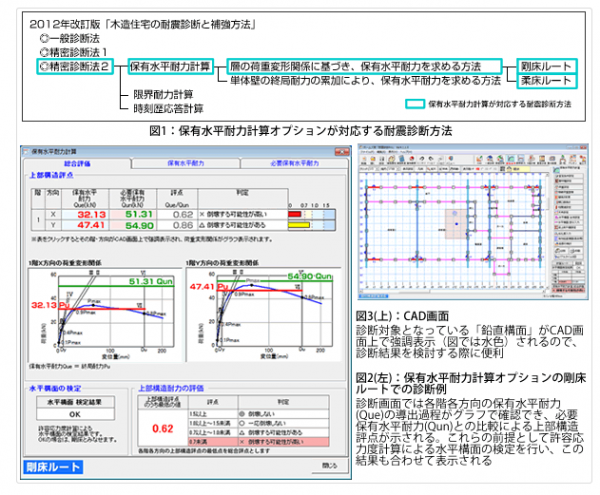Screen dimensions: 600x495
Task: Open the 保有水平耐力 tab in the dialog
Action: coord(186,163)
